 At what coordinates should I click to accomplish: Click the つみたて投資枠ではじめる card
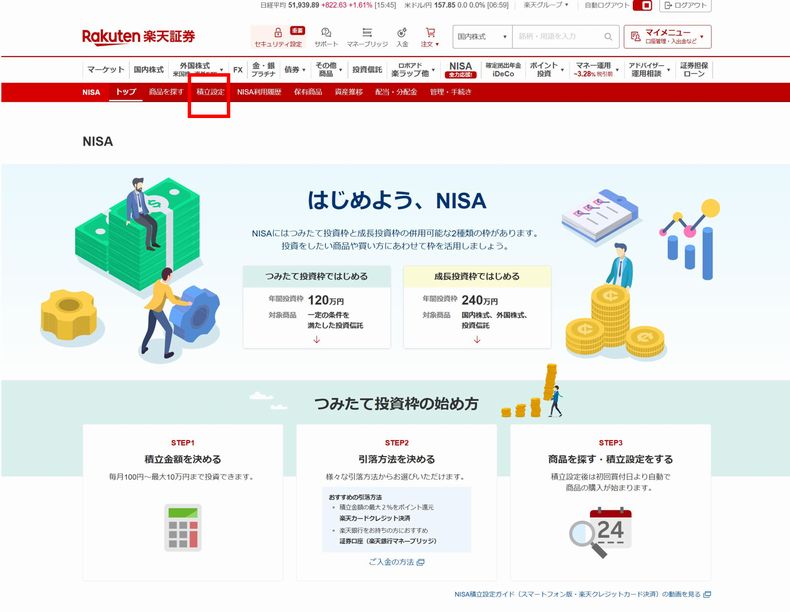coord(317,307)
